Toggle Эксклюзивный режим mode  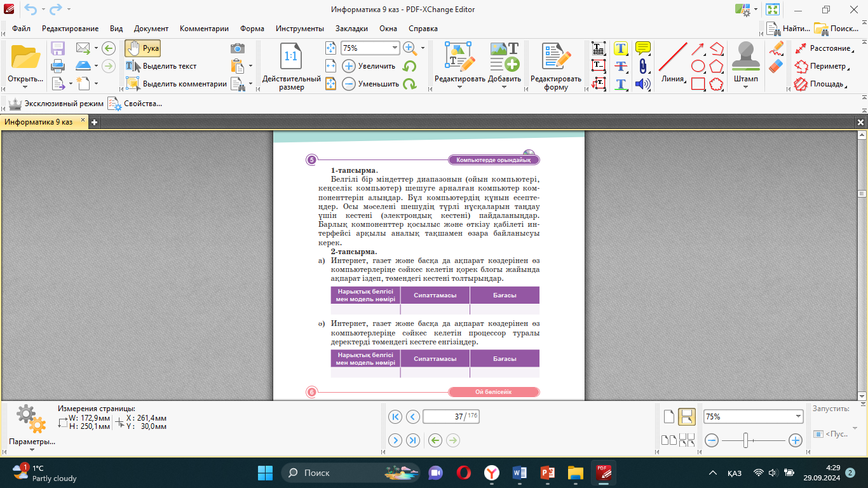coord(55,104)
